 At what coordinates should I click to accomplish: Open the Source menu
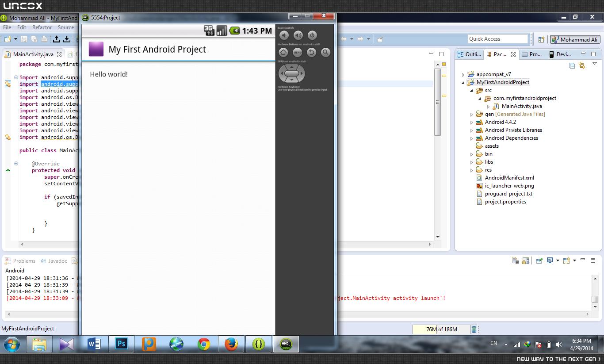tap(66, 27)
